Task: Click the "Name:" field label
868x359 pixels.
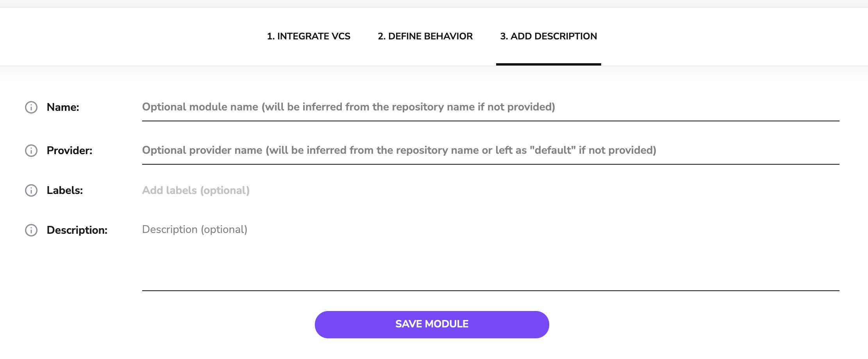Action: coord(63,107)
